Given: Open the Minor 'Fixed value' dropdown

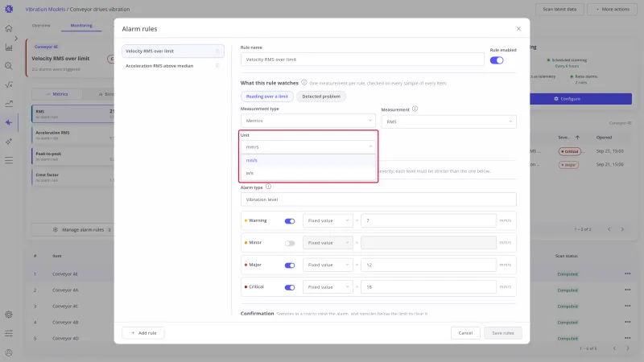Looking at the screenshot, I should coord(328,243).
